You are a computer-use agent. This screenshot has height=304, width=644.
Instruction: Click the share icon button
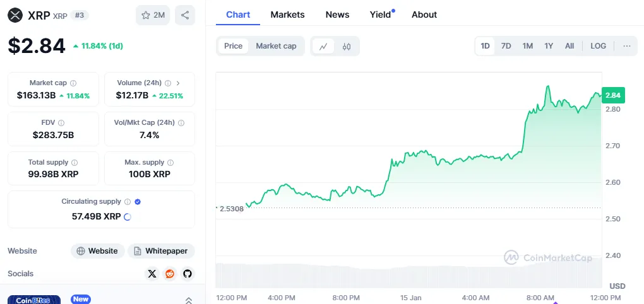184,15
